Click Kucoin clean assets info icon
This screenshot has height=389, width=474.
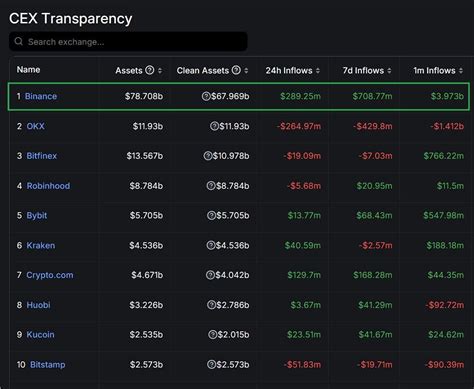[213, 334]
